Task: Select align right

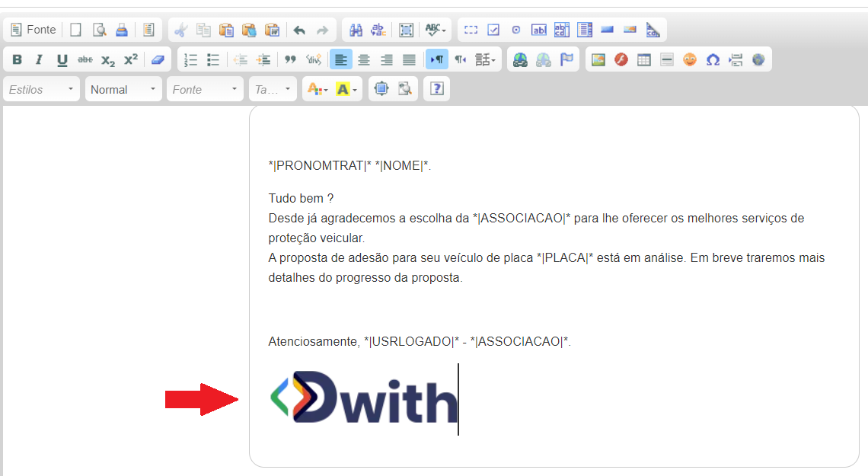Action: [x=386, y=59]
